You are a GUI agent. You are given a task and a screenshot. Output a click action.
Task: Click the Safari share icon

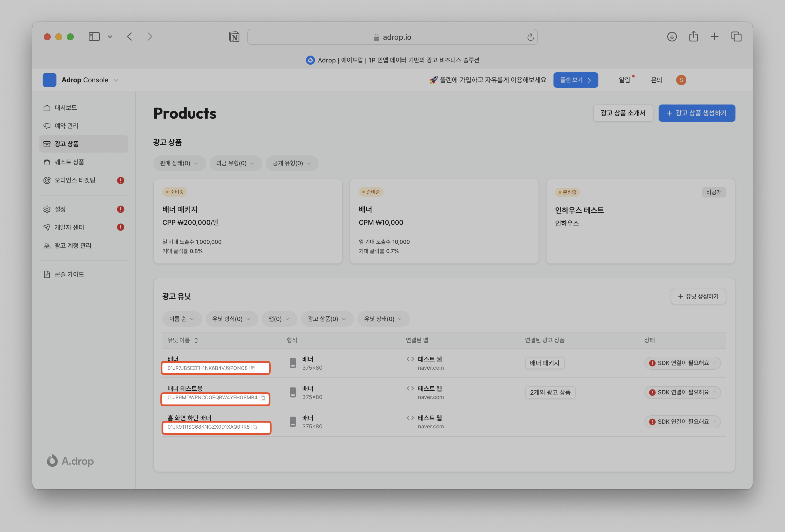[x=693, y=37]
